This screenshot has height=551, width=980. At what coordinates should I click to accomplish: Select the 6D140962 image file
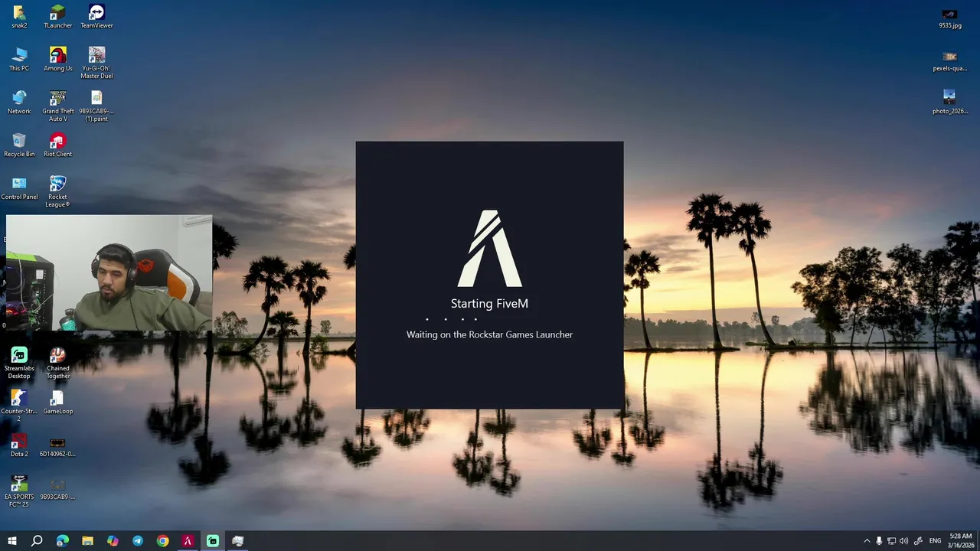pos(57,447)
